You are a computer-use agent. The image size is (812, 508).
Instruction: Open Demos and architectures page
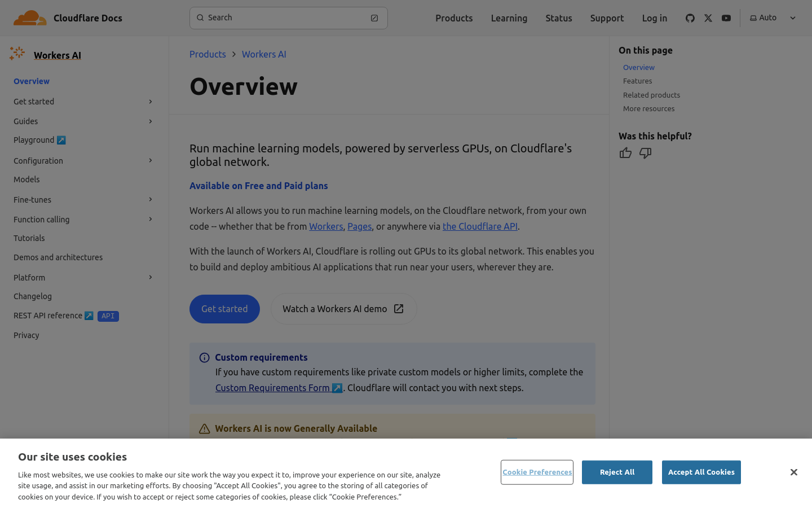pyautogui.click(x=58, y=257)
